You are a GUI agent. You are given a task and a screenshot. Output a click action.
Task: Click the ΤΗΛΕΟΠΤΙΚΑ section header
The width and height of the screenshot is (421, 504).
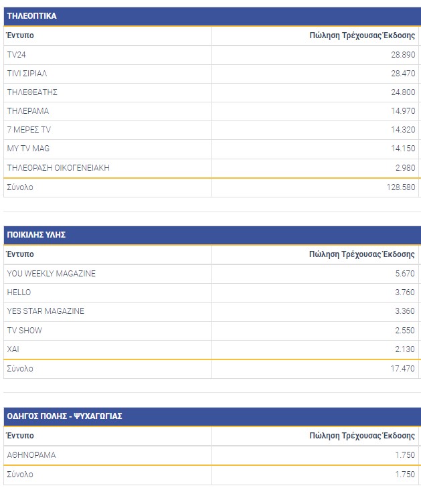(x=31, y=15)
